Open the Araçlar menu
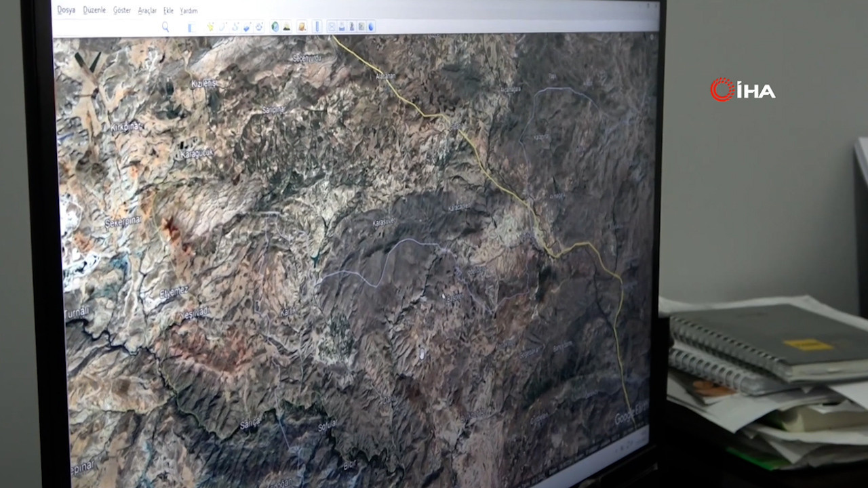 pyautogui.click(x=147, y=11)
